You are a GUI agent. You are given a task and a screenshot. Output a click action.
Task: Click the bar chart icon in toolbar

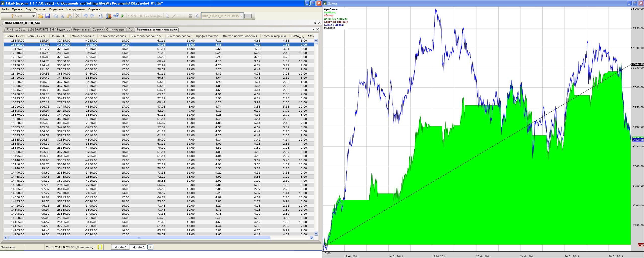coord(109,16)
